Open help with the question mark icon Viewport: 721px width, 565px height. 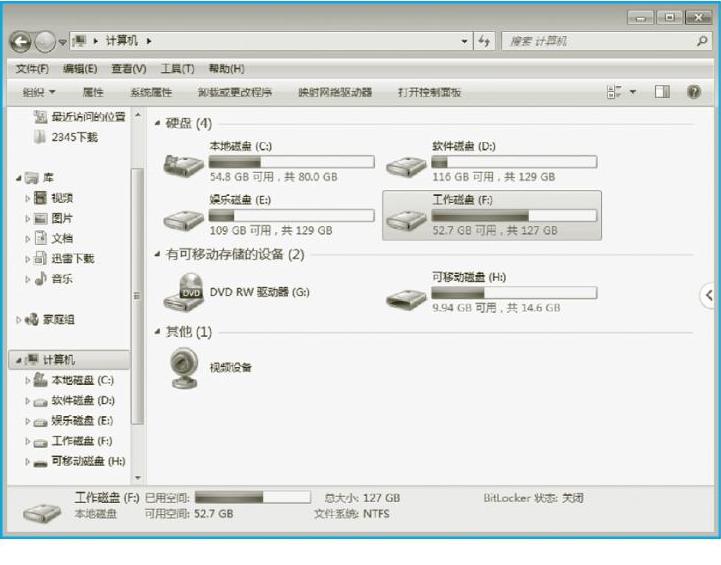point(693,92)
